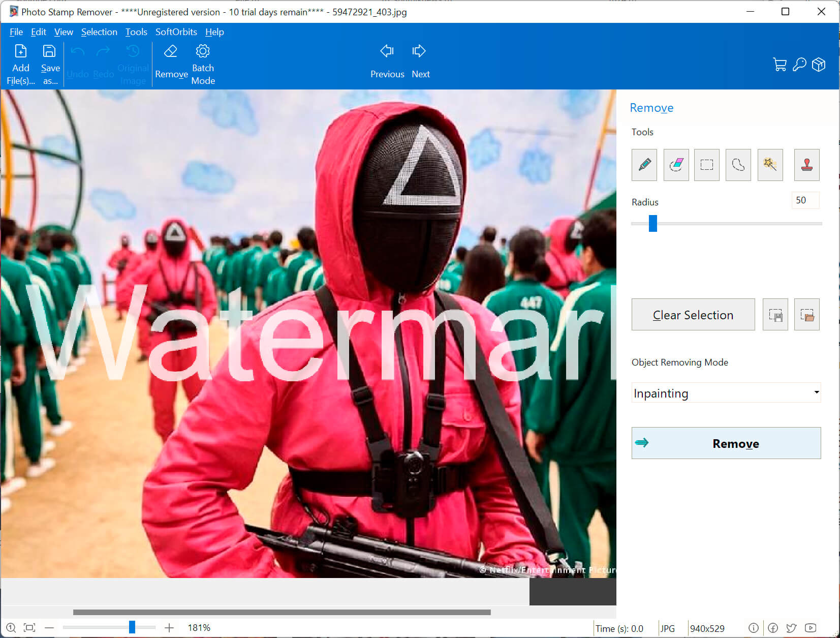840x638 pixels.
Task: Click the Remove eraser toolbar icon
Action: 171,51
